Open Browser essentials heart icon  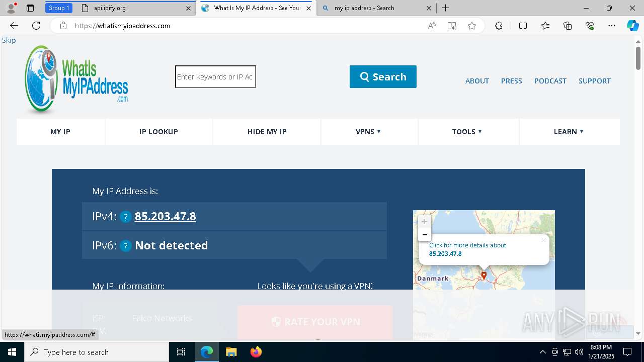590,26
